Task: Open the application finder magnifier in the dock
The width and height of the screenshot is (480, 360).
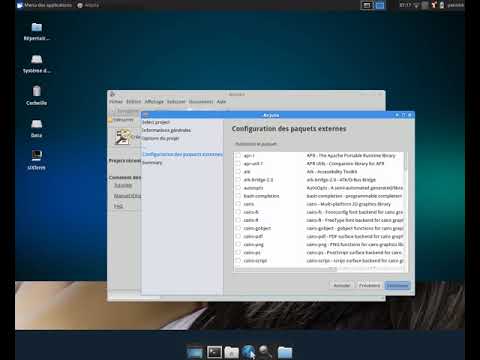Action: [x=266, y=352]
